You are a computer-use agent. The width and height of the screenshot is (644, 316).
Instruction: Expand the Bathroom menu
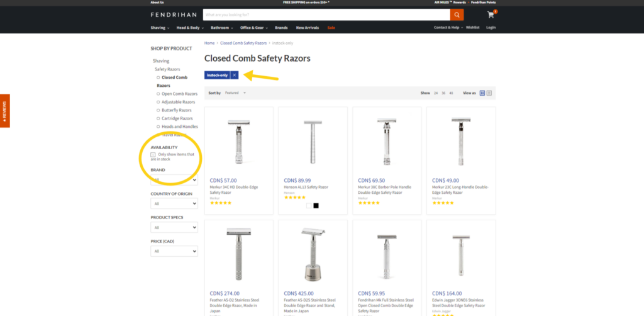point(222,28)
